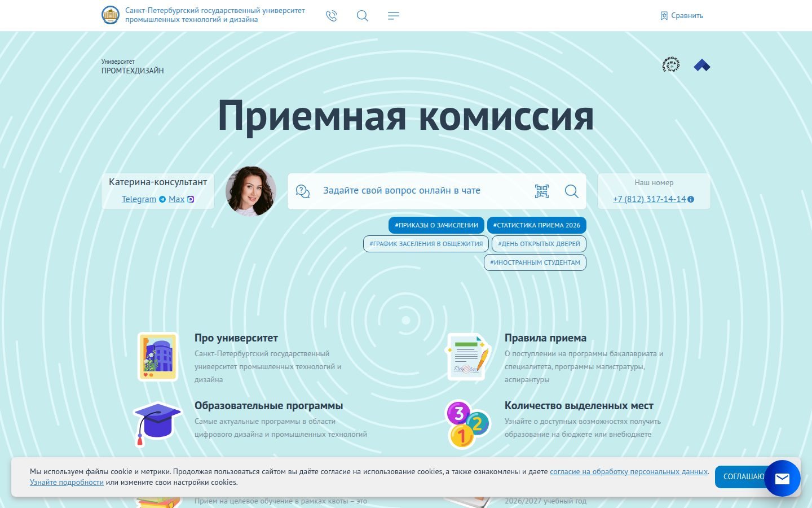Open the hamburger menu in header

tap(394, 16)
